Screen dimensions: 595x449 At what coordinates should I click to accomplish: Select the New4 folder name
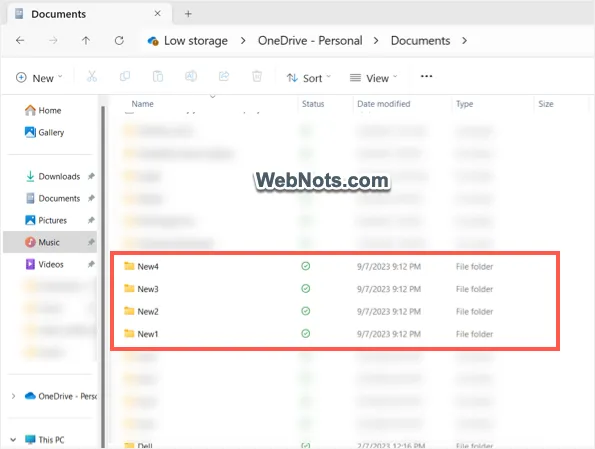[x=148, y=266]
